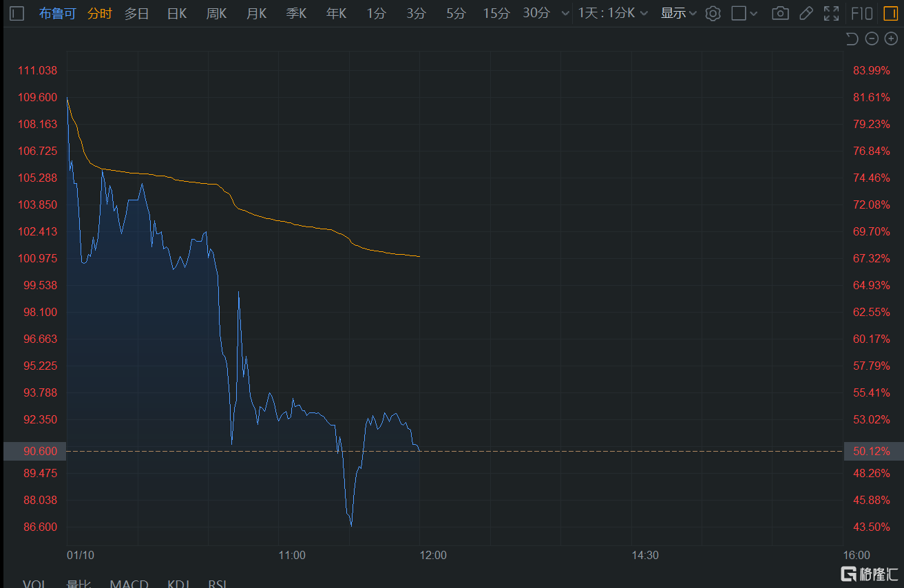
Task: Click the 111.038 price axis label
Action: tap(37, 70)
